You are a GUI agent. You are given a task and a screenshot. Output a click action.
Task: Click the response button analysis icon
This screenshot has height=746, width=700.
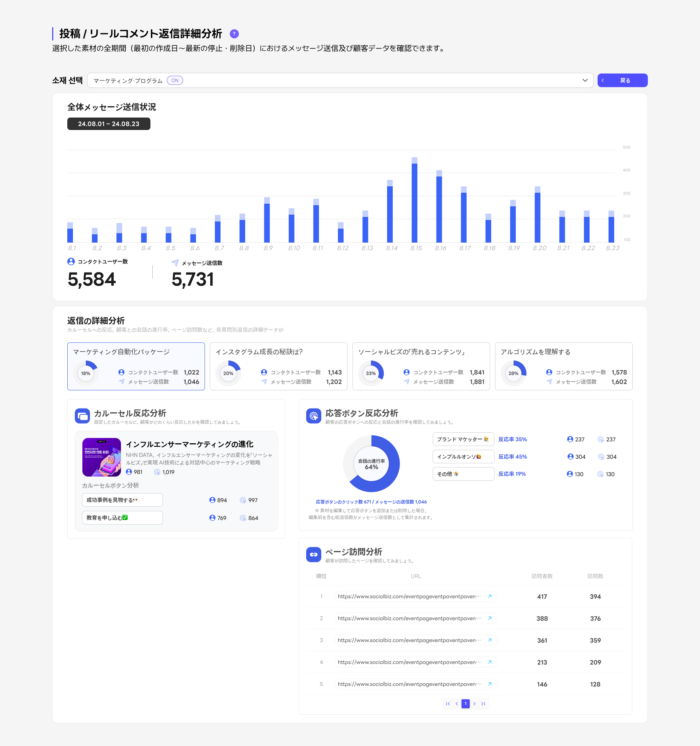[313, 416]
